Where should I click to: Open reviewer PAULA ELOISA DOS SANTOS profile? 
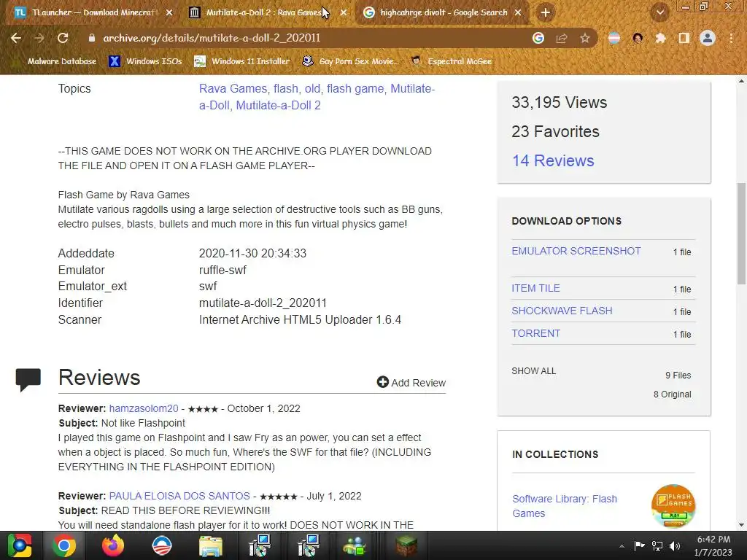[x=179, y=496]
